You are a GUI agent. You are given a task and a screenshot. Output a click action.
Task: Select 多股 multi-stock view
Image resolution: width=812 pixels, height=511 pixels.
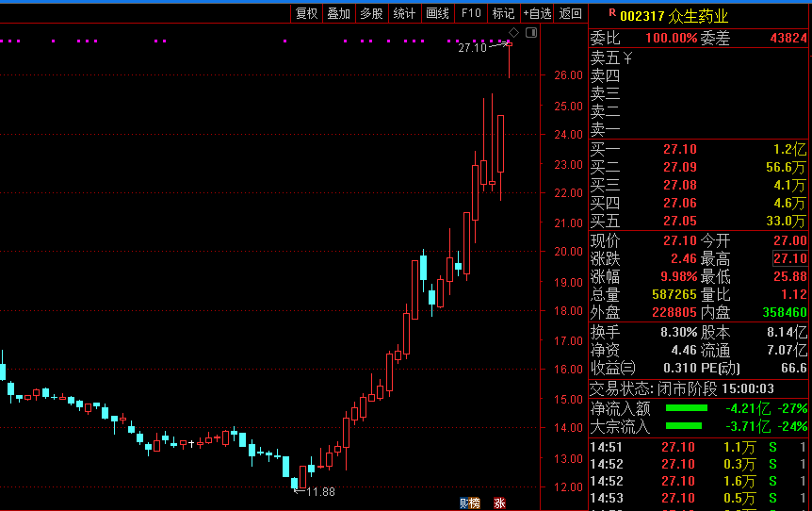(x=371, y=13)
